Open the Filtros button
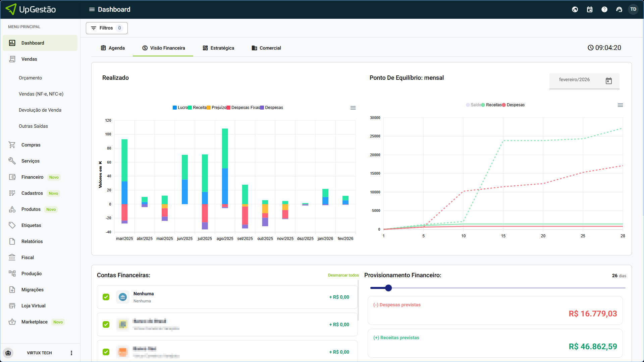The width and height of the screenshot is (644, 362). (107, 28)
